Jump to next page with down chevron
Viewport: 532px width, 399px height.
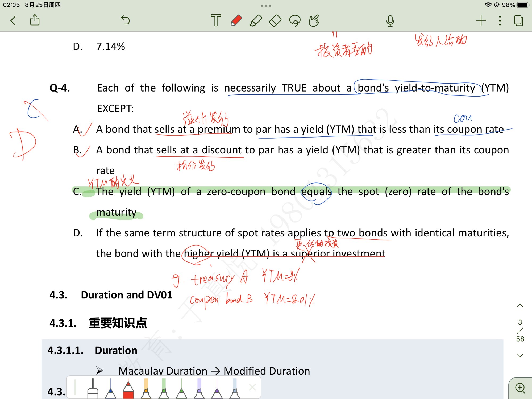[x=520, y=355]
